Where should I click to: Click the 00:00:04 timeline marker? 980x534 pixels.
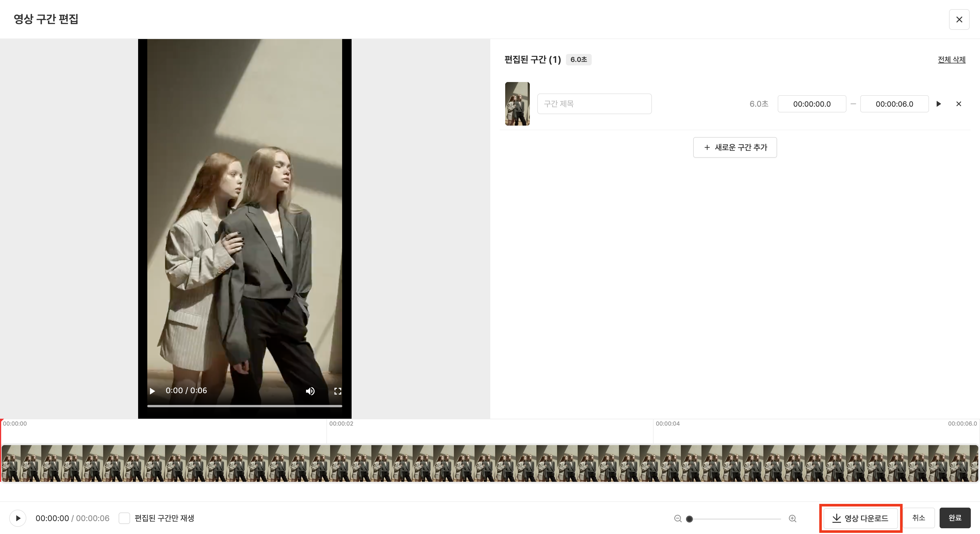point(668,424)
